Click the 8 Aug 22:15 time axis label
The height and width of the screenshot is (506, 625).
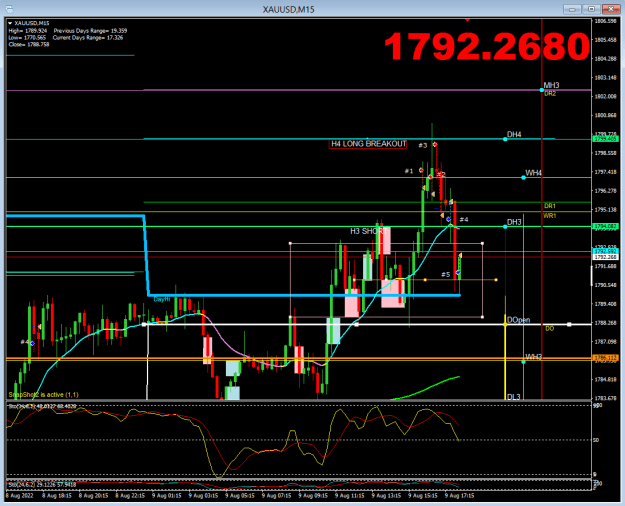(130, 496)
